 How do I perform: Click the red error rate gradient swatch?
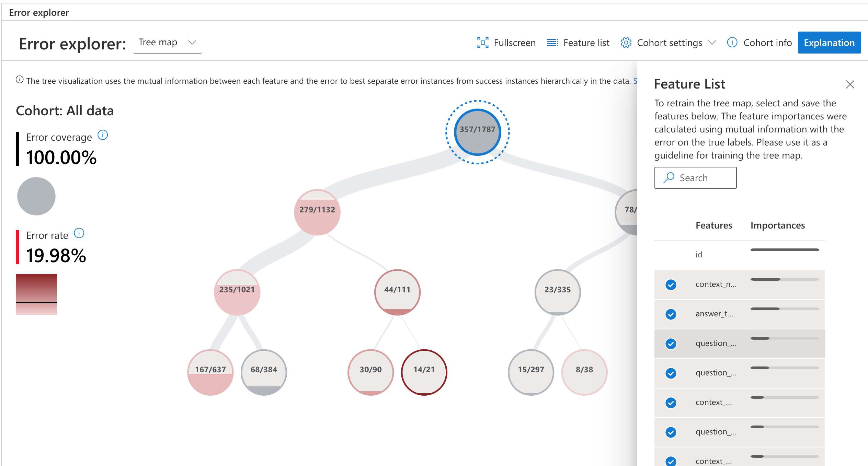click(36, 293)
